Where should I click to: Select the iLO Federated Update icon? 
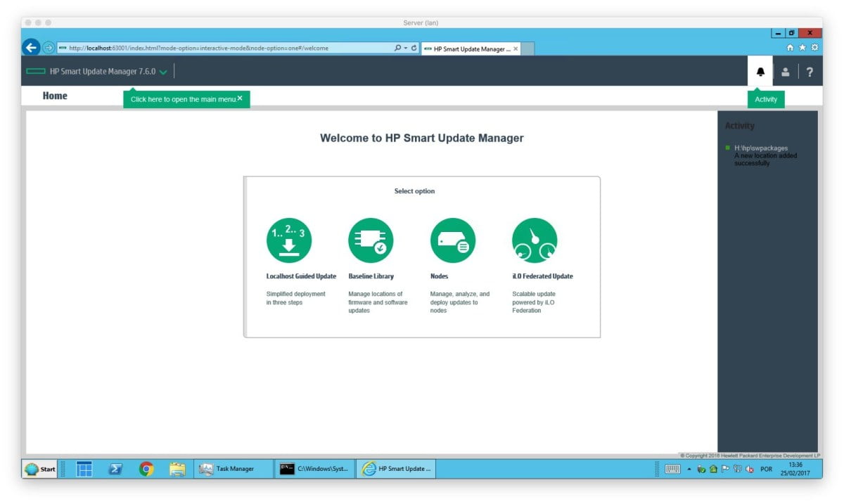[x=535, y=240]
